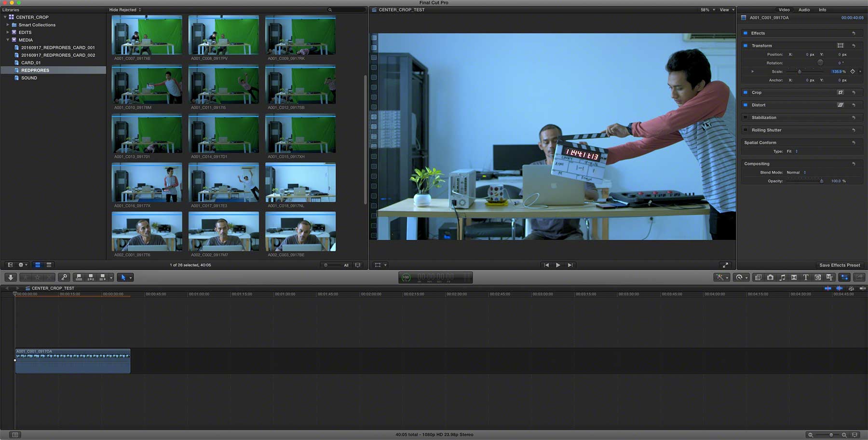Toggle the Crop section checkbox
Viewport: 868px width, 440px height.
coord(746,92)
